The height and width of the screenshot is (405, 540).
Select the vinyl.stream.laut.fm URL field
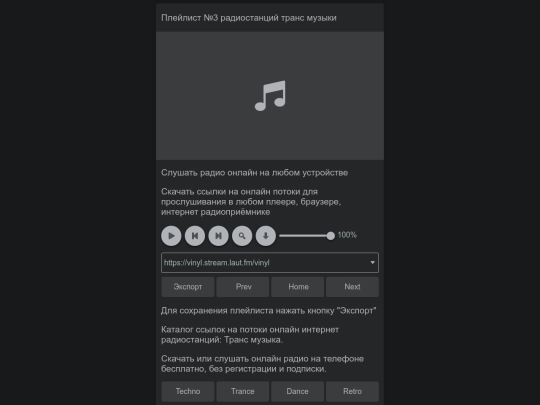click(x=270, y=263)
